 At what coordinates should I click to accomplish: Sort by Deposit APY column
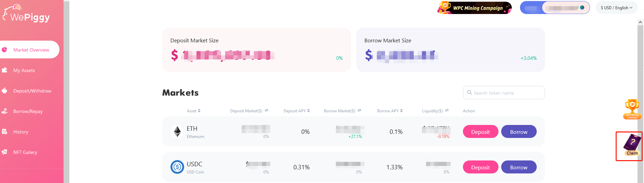[297, 111]
